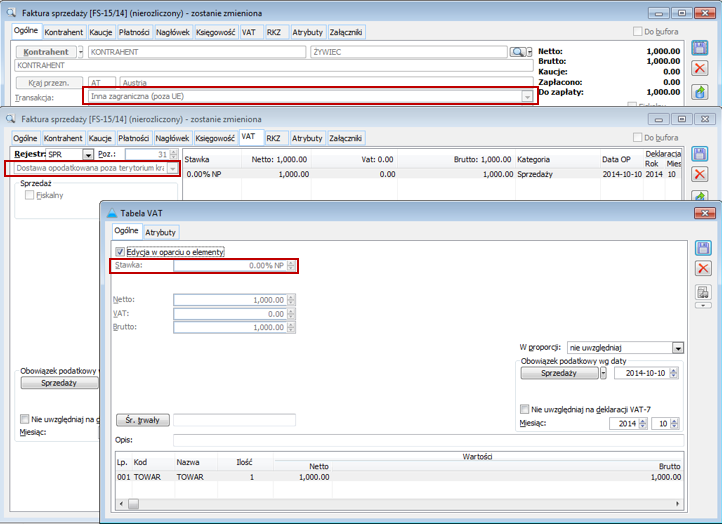Switch to Atrybuty tab in Tabela VAT
Image resolution: width=722 pixels, height=525 pixels.
pos(161,232)
